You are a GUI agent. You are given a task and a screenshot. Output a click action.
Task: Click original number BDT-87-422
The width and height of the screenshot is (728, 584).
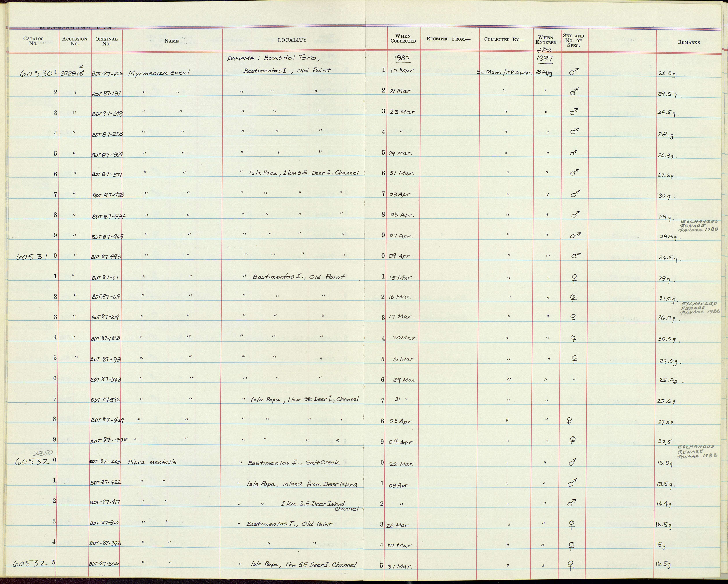105,483
